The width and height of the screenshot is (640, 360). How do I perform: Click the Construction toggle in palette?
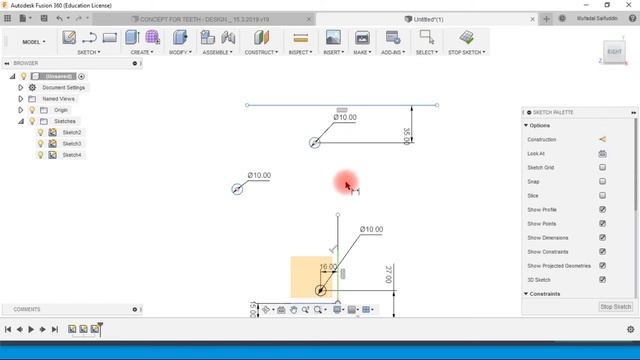click(x=602, y=139)
